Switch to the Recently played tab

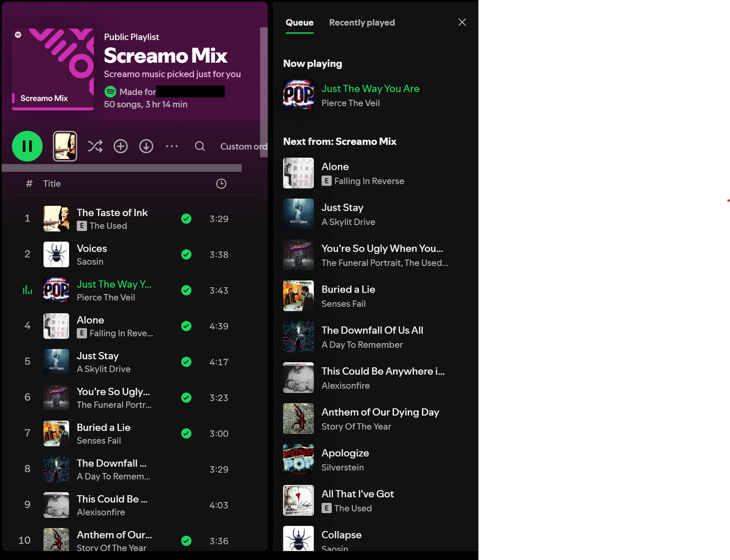click(362, 23)
